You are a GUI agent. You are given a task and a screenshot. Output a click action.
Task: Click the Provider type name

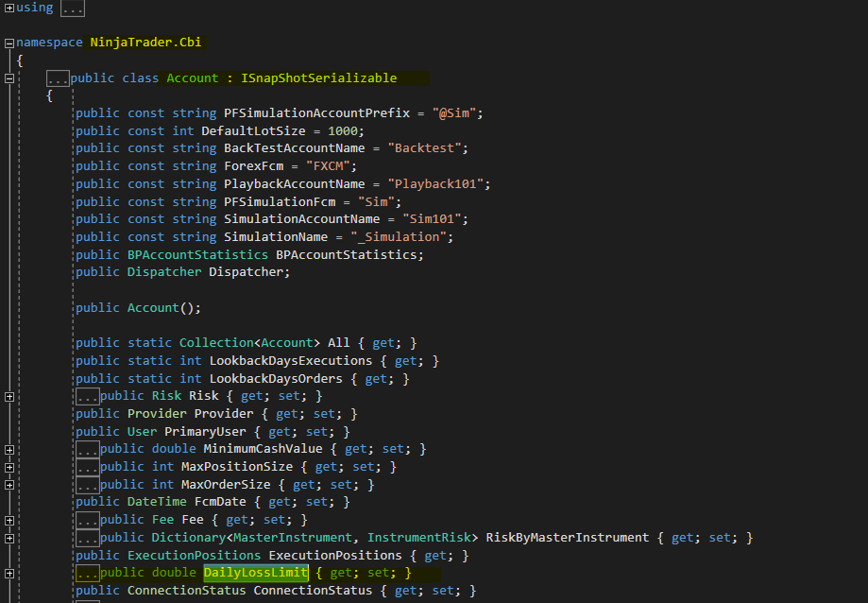[x=157, y=414]
